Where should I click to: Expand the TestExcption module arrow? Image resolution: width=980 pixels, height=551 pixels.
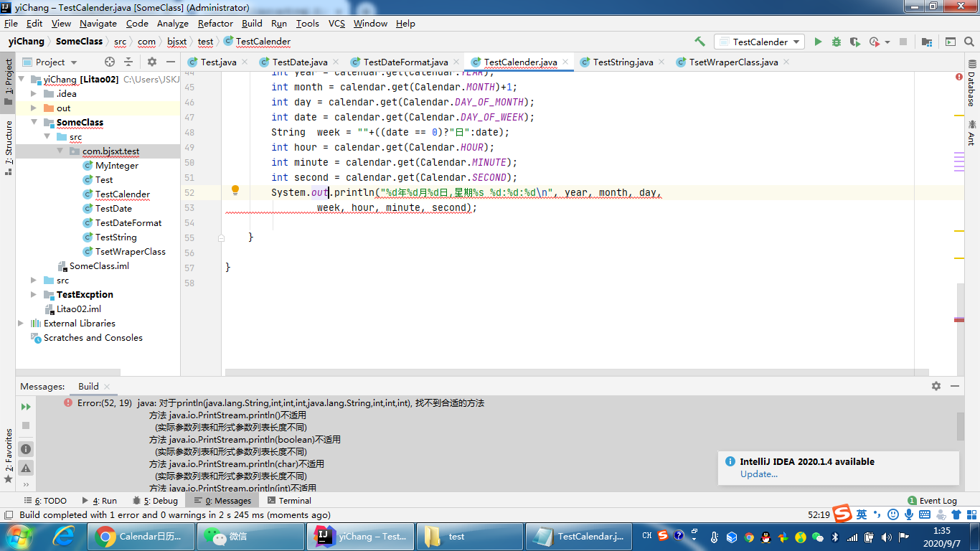34,295
